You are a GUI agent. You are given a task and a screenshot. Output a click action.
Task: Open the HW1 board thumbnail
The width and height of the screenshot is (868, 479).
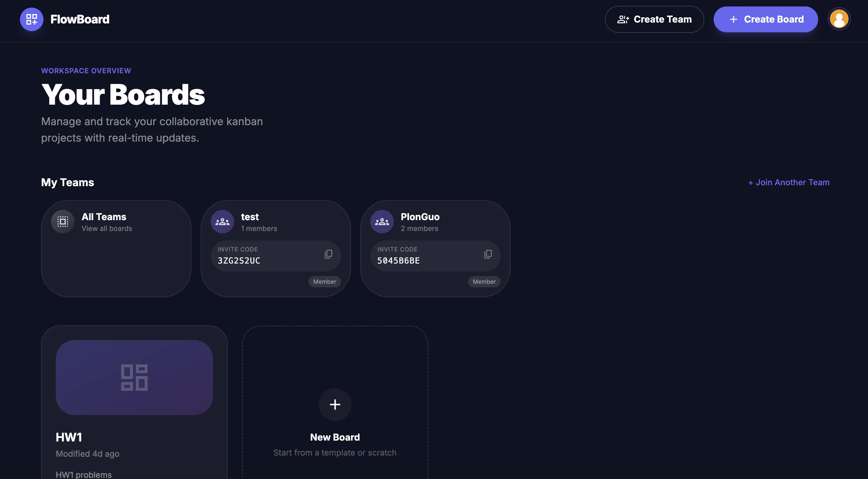coord(134,377)
